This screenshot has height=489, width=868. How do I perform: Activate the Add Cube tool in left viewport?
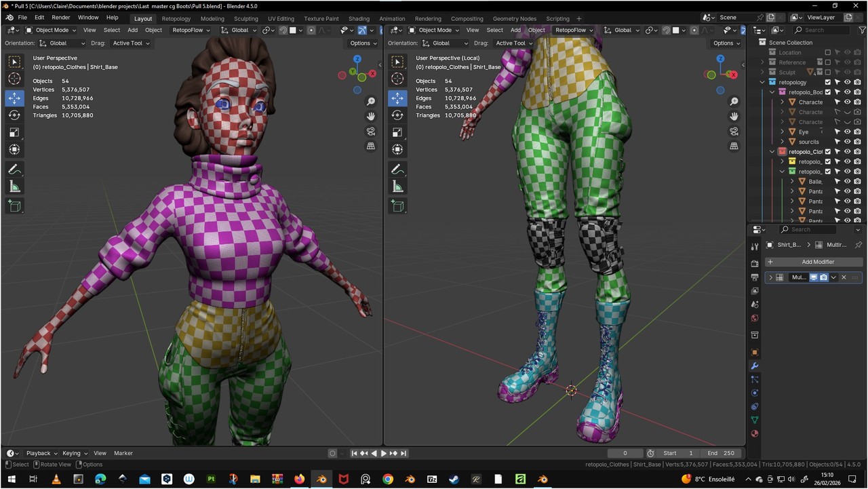(14, 206)
